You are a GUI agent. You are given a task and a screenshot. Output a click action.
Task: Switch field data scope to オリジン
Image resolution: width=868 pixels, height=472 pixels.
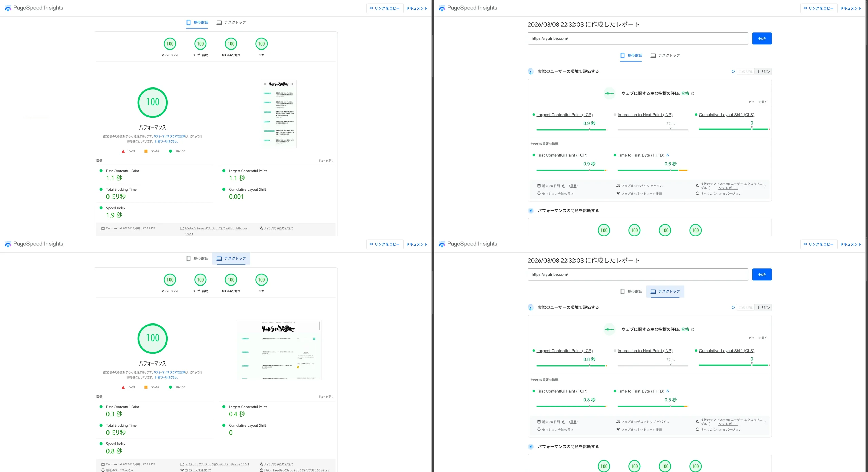click(x=763, y=71)
